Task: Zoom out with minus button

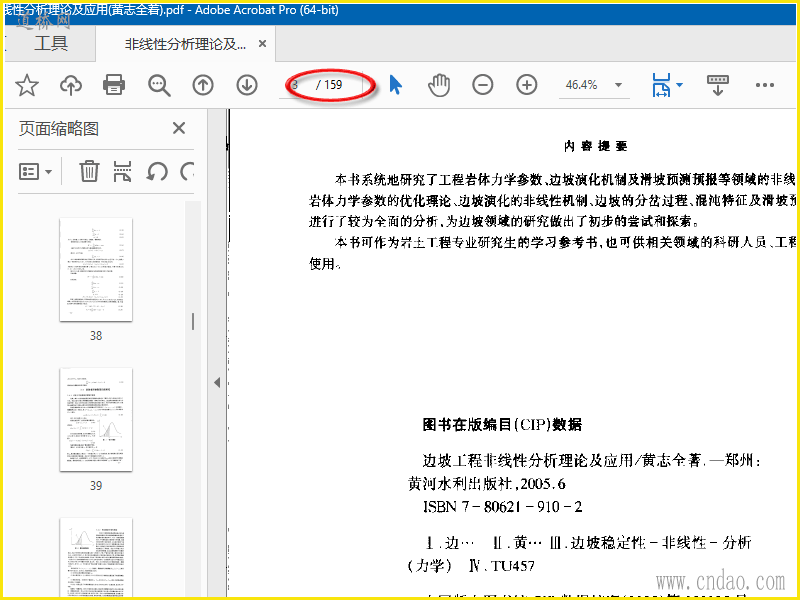Action: (x=483, y=85)
